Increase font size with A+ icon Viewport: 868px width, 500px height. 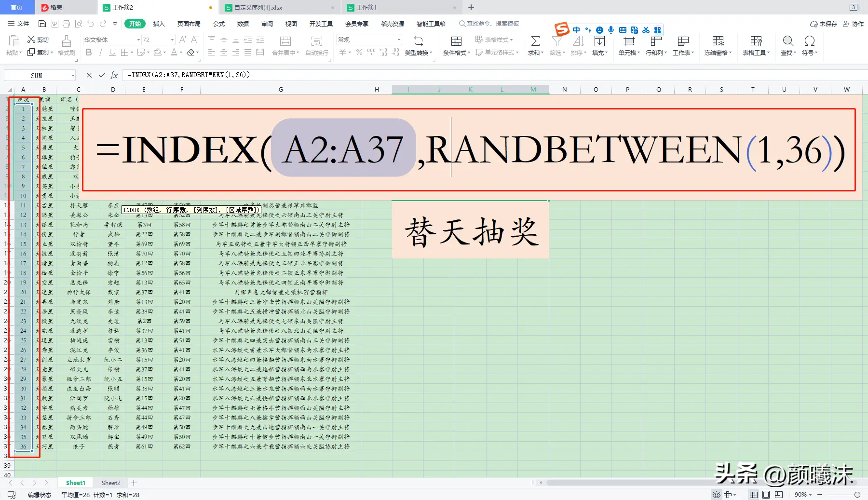(x=183, y=40)
